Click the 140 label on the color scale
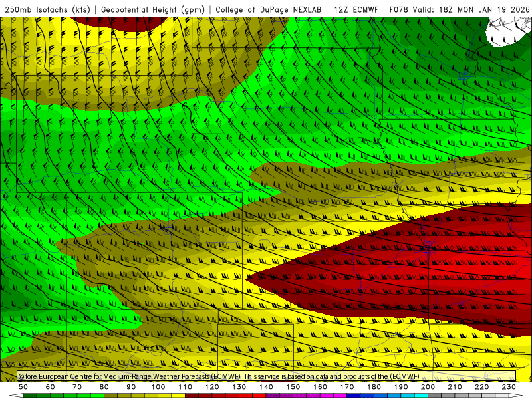Viewport: 532px width, 399px height. [x=267, y=387]
